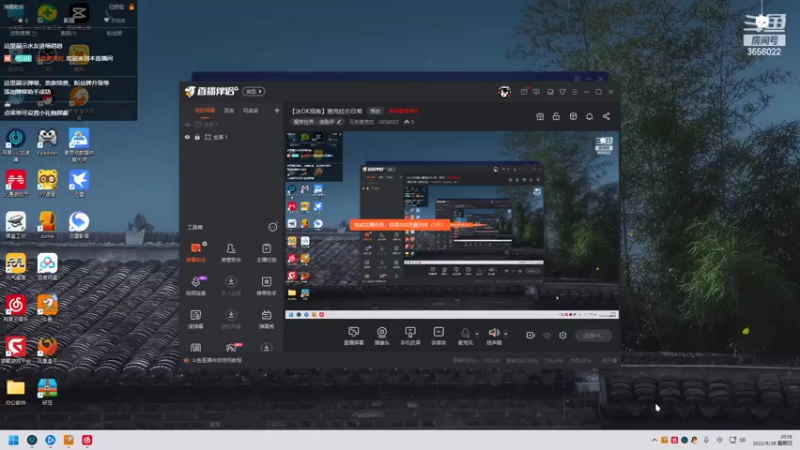
Task: Open the store box icon in stream header
Action: (x=573, y=116)
